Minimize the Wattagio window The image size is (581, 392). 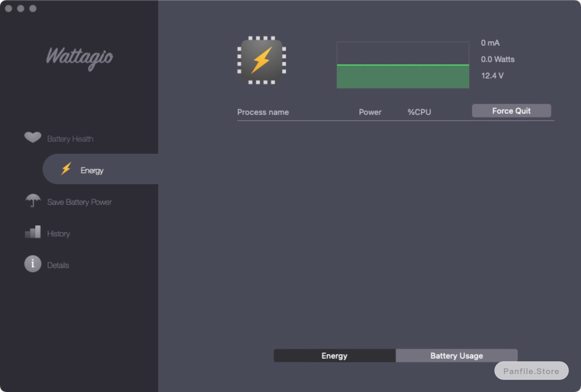21,9
